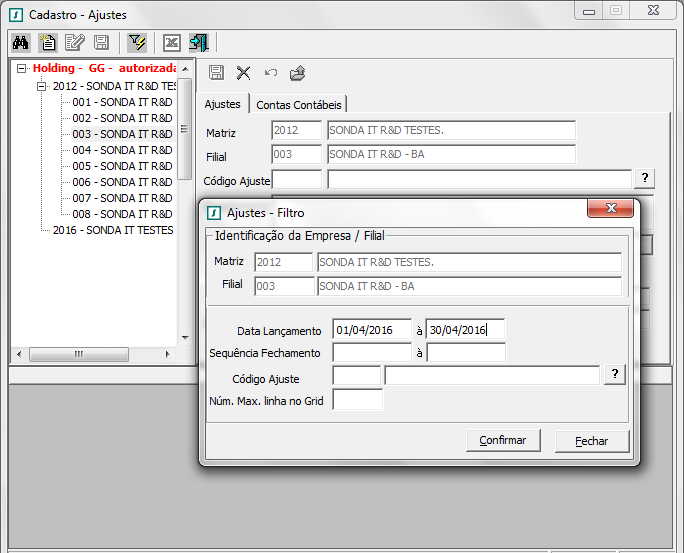Click the new document toolbar icon
The height and width of the screenshot is (553, 684).
click(x=47, y=43)
